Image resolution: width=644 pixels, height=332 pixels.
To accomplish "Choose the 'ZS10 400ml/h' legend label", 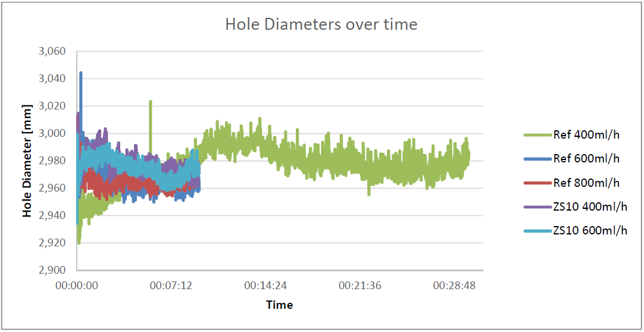I will point(590,206).
